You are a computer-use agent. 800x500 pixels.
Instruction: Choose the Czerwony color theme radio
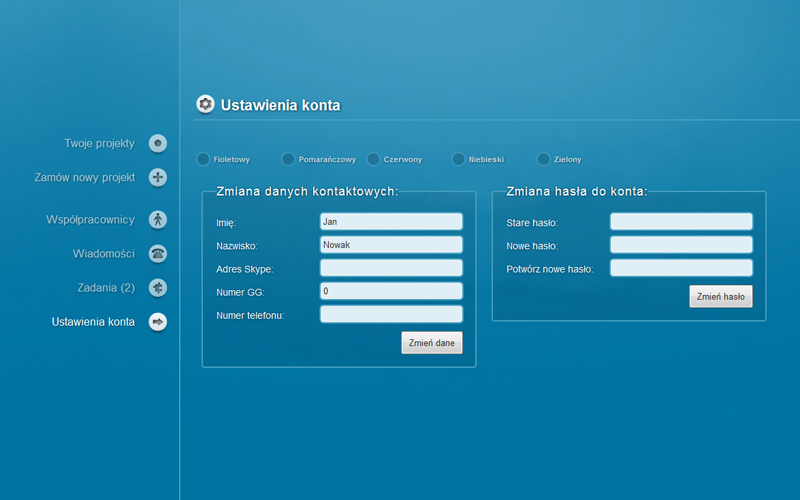click(373, 159)
